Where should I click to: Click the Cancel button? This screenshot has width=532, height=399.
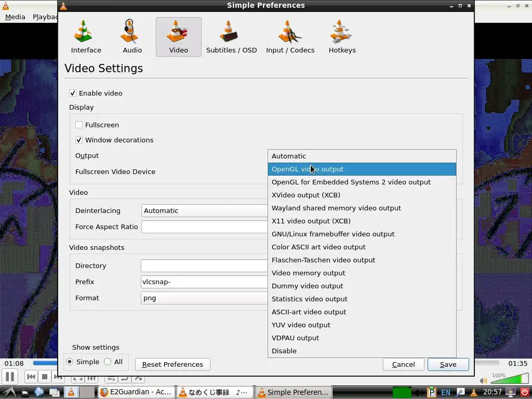tap(403, 364)
